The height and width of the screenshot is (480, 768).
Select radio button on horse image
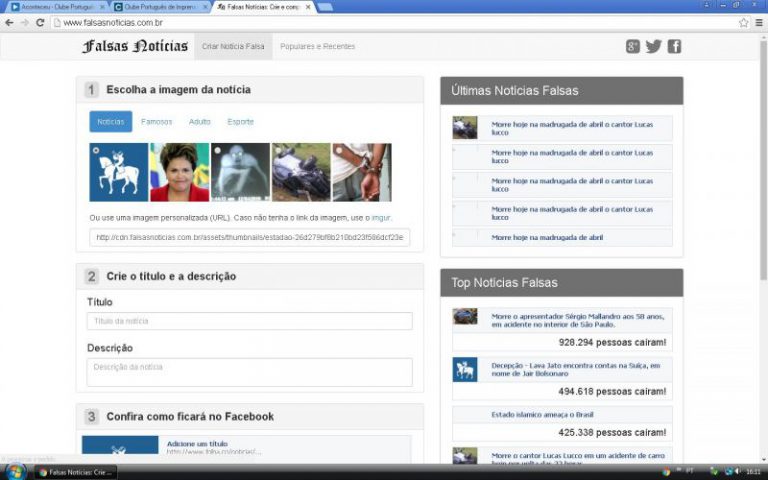point(96,150)
